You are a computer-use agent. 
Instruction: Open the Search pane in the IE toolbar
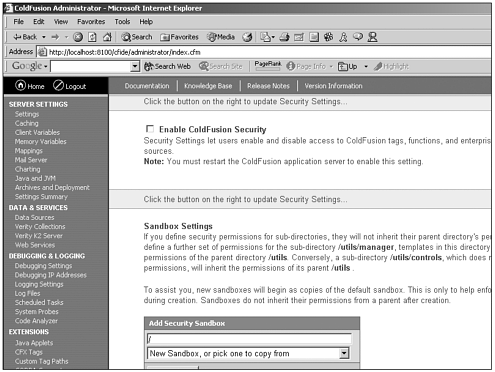(x=137, y=37)
